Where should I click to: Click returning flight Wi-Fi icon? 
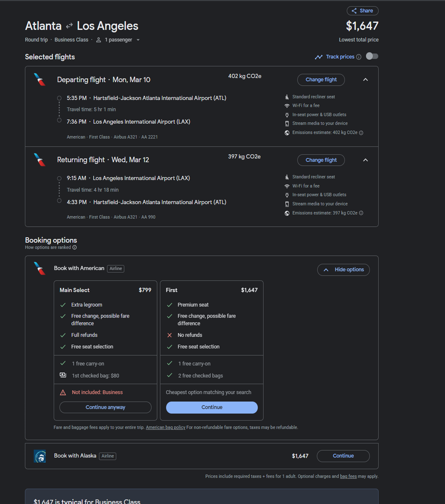(x=287, y=186)
